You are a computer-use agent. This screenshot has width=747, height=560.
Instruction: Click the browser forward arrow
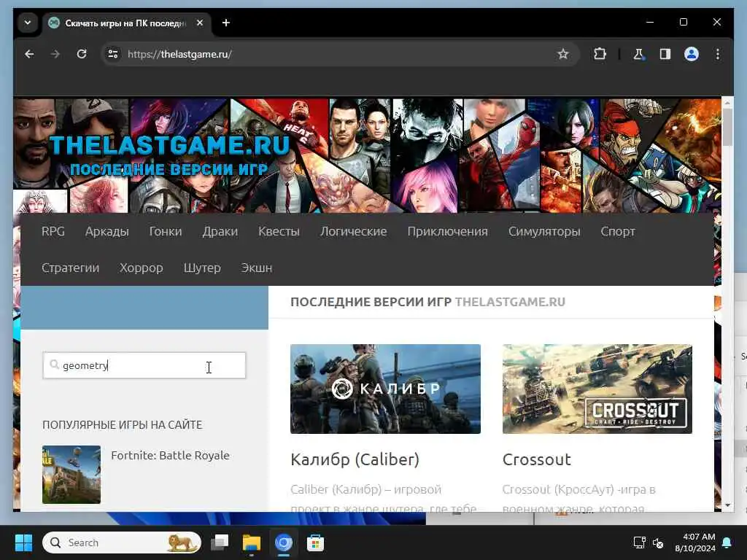[55, 54]
